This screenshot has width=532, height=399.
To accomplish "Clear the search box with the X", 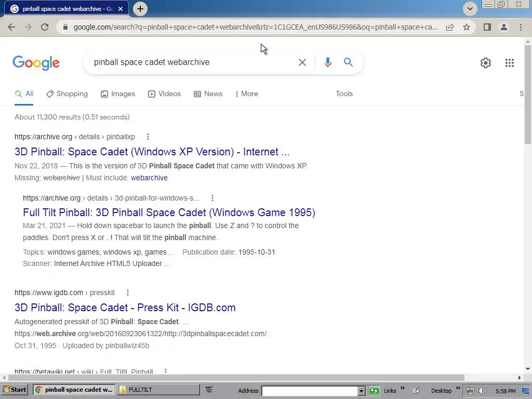I will pos(302,62).
